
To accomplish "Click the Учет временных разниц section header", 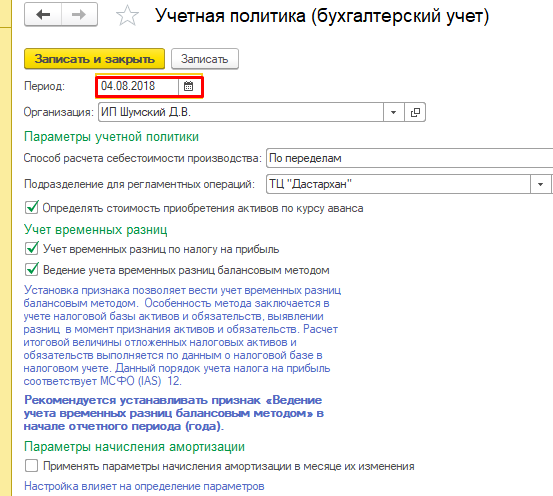I will pos(96,230).
